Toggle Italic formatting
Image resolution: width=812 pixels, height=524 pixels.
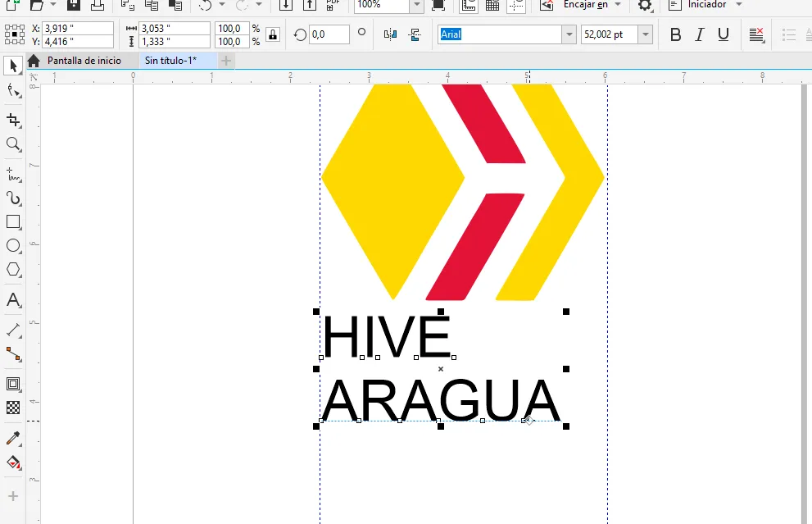[x=700, y=34]
